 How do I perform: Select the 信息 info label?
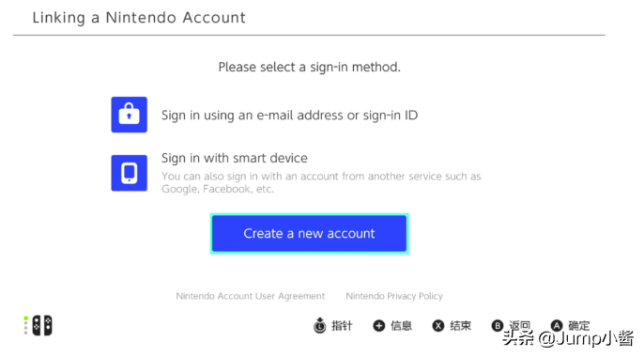coord(401,326)
